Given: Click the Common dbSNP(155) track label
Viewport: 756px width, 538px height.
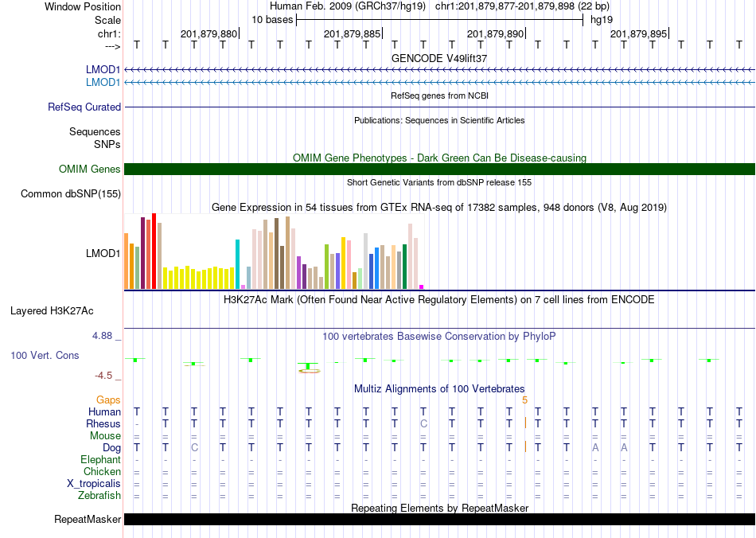Looking at the screenshot, I should pyautogui.click(x=70, y=194).
